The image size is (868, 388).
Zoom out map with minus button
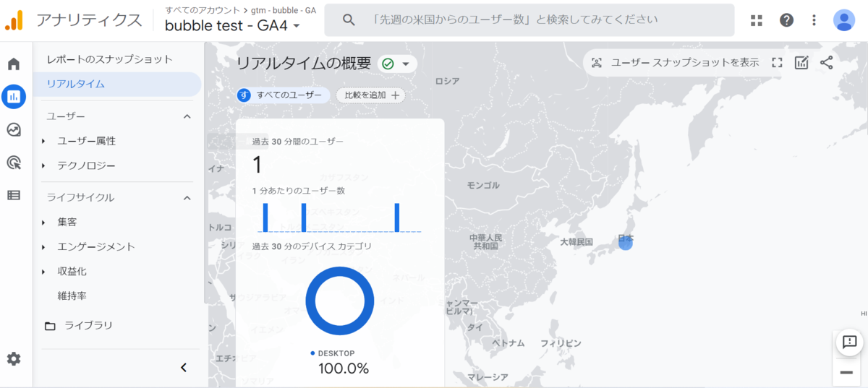(x=846, y=373)
